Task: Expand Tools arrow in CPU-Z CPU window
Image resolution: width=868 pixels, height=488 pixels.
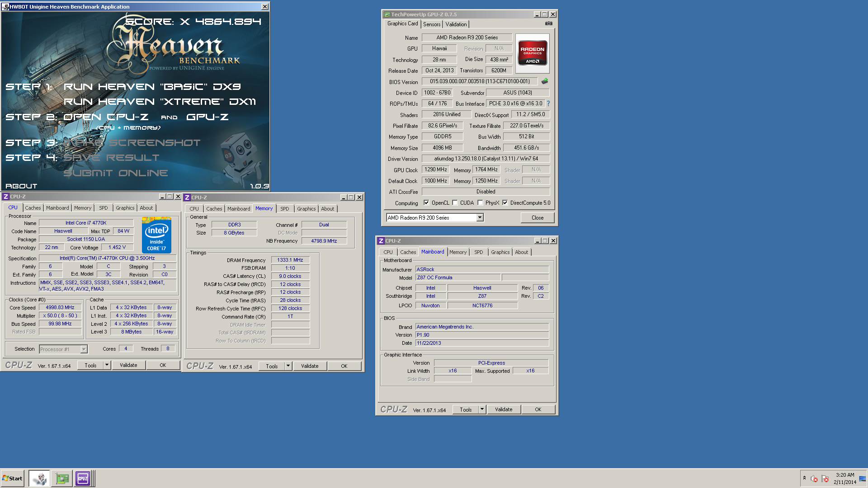Action: point(107,365)
